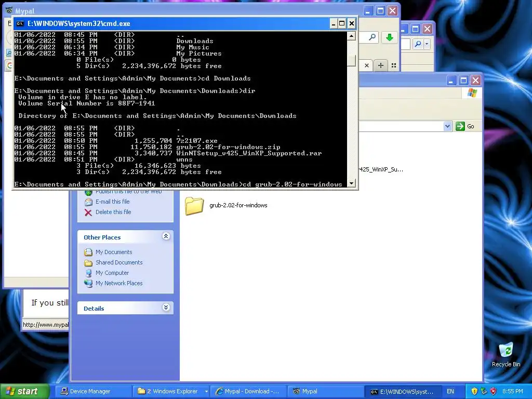Click the cmd scrollbar thumb
532x399 pixels.
[352, 60]
